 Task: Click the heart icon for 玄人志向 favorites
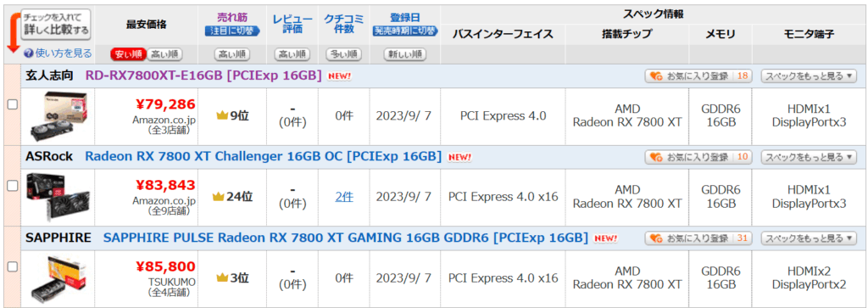point(655,76)
